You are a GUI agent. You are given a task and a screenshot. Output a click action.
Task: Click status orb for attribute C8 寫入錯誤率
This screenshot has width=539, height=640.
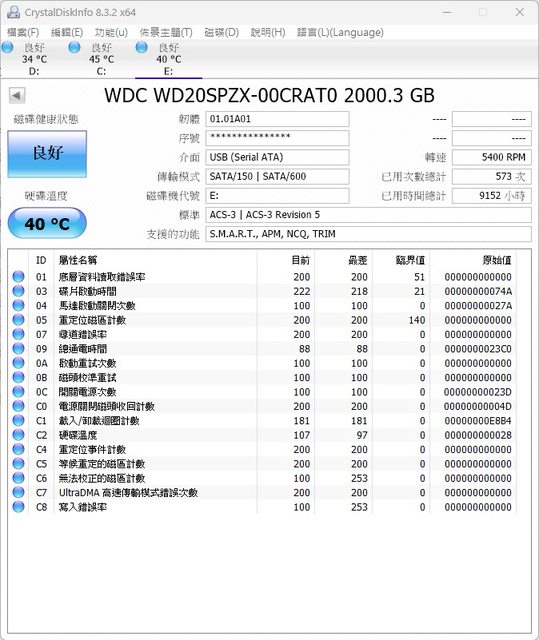18,507
